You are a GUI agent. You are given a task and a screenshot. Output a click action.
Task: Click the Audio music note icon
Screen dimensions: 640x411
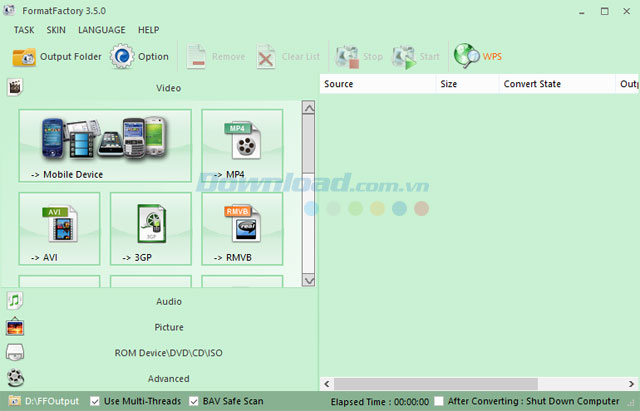15,301
